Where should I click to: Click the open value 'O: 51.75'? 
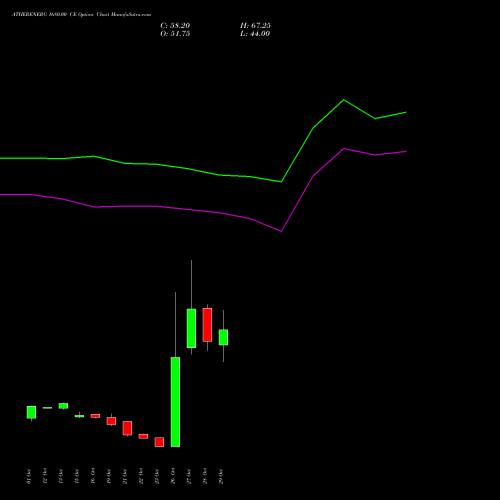tap(175, 34)
